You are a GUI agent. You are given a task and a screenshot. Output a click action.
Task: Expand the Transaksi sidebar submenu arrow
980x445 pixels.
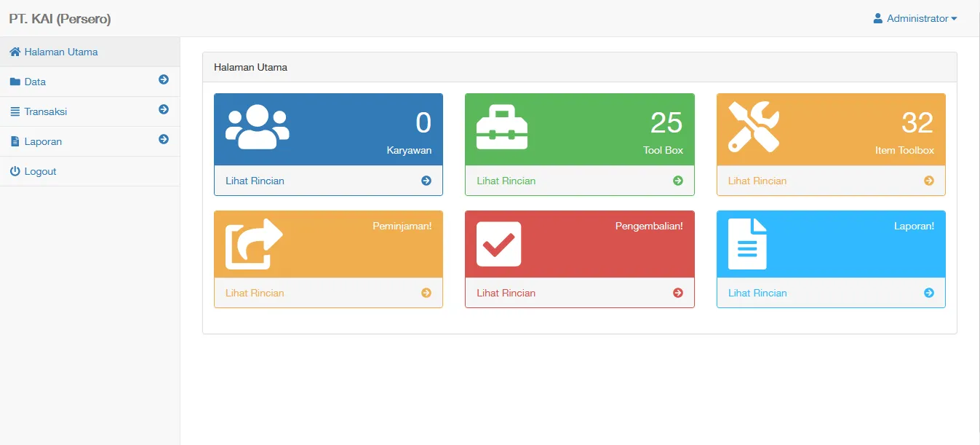[x=164, y=109]
